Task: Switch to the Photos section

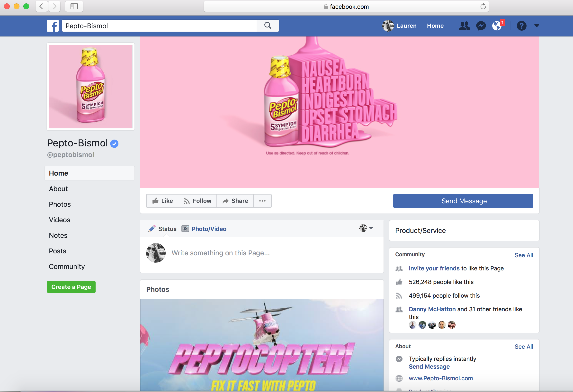Action: coord(60,204)
